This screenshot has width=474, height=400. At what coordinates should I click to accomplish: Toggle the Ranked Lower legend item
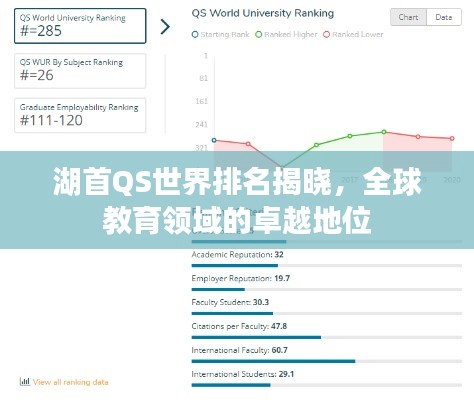point(353,34)
